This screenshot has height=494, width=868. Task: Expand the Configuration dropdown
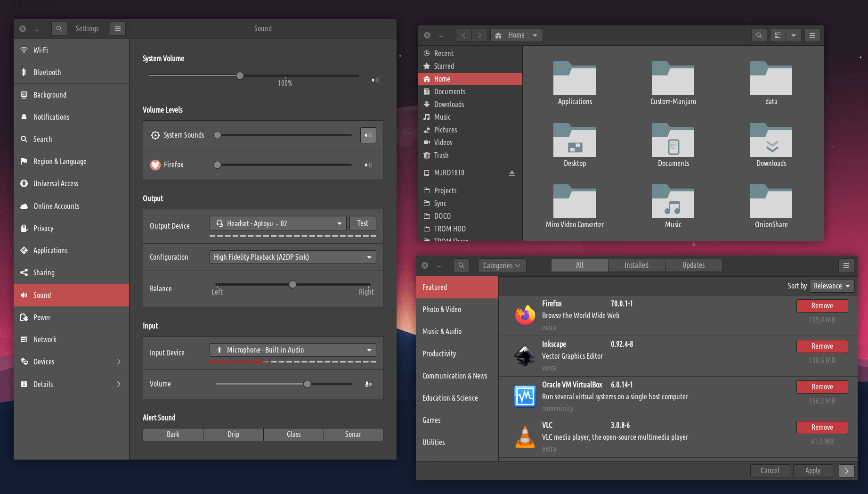point(292,257)
